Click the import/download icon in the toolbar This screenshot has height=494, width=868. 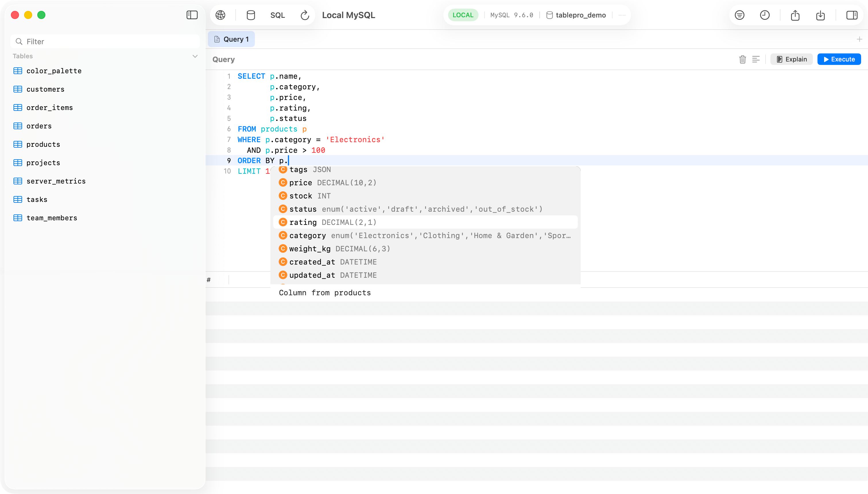(821, 15)
